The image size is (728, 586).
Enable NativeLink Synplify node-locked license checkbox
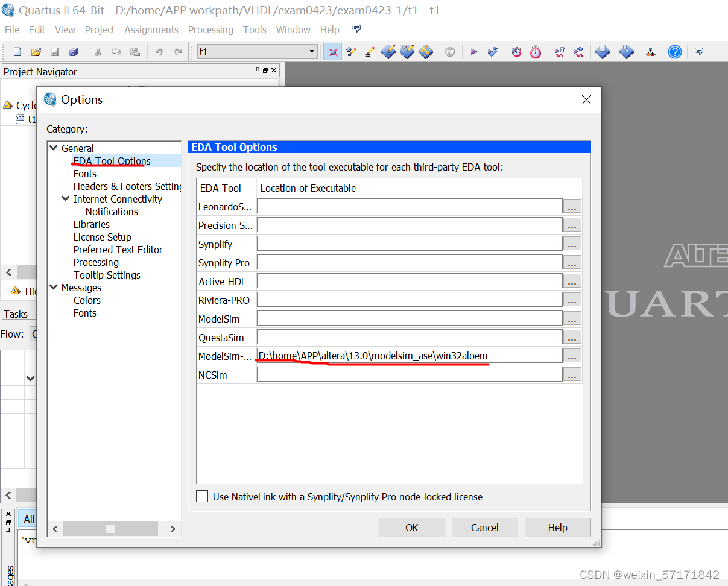click(x=203, y=497)
